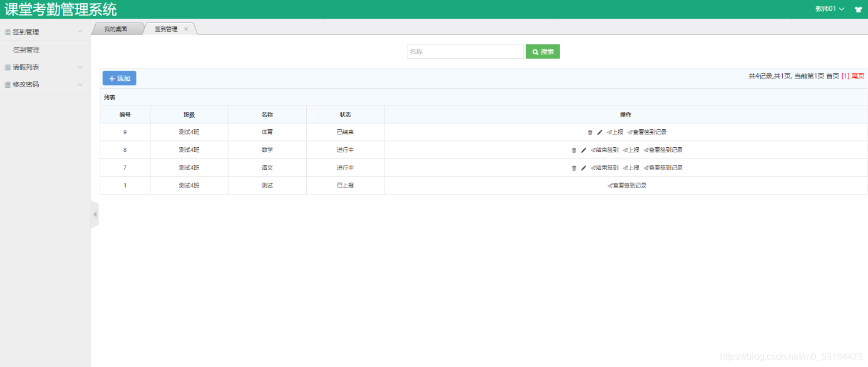Click the 签到管理 menu icon in sidebar
This screenshot has width=868, height=367.
[7, 32]
